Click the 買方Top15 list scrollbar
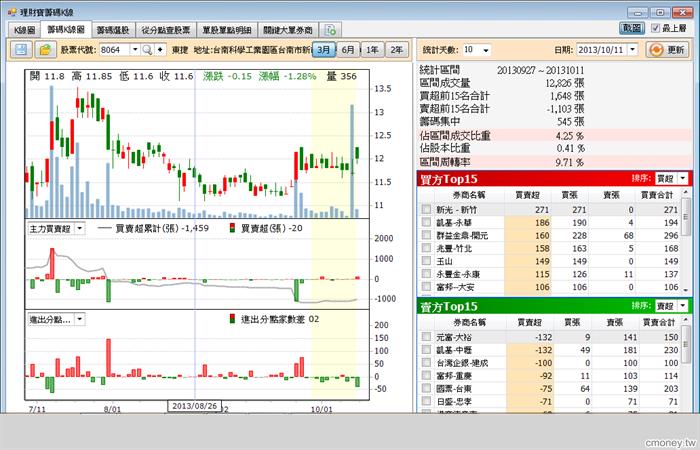This screenshot has width=700, height=450. click(x=686, y=241)
